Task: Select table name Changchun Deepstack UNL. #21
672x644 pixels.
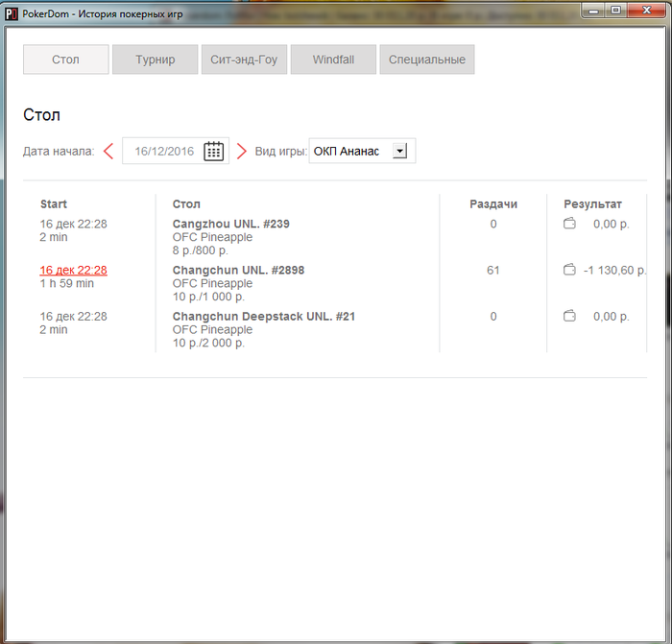Action: tap(264, 316)
